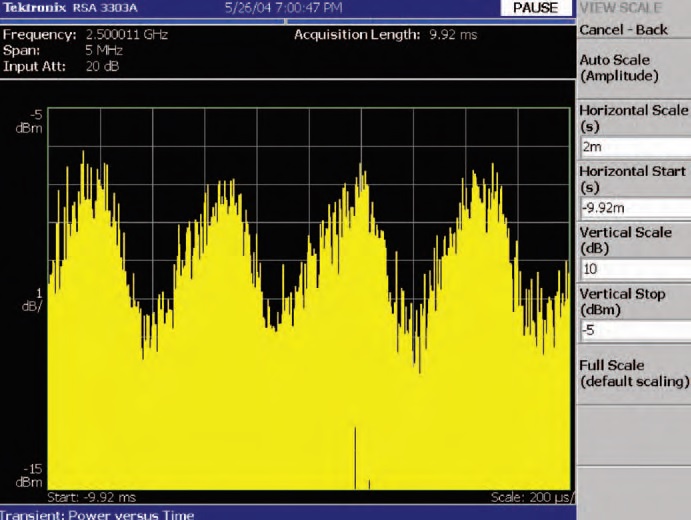Select the Horizontal Start field showing -9.92m
691x520 pixels.
pyautogui.click(x=634, y=208)
